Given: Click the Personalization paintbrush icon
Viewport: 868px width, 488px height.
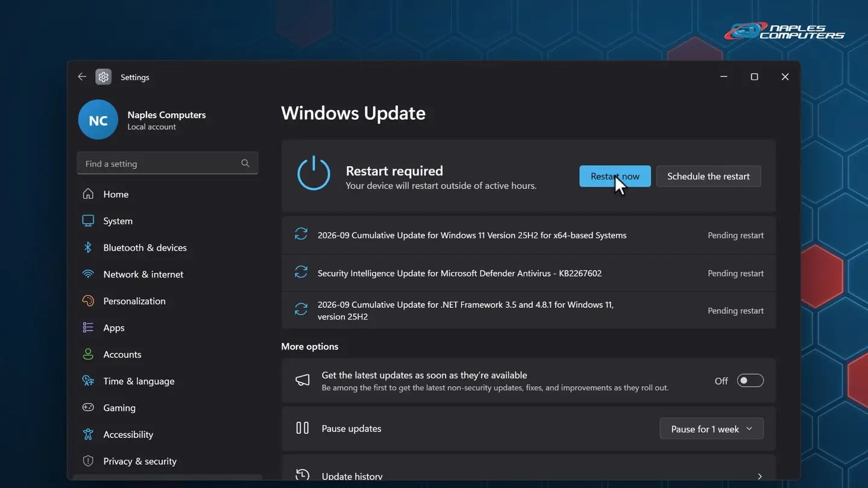Looking at the screenshot, I should [88, 301].
